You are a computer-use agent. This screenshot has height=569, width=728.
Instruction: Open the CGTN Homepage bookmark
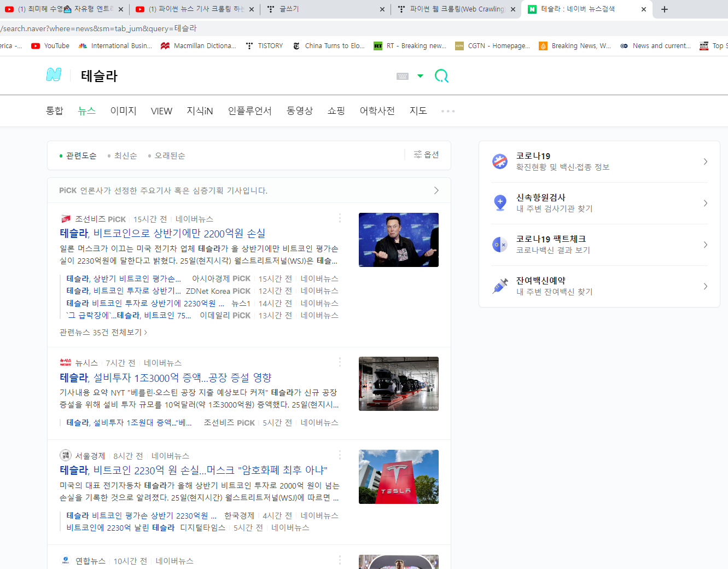click(x=493, y=46)
